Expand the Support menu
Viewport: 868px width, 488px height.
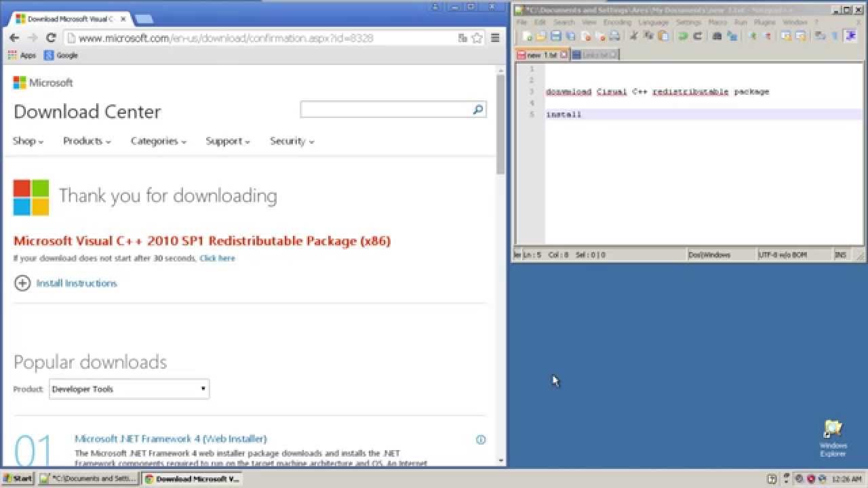click(x=228, y=141)
